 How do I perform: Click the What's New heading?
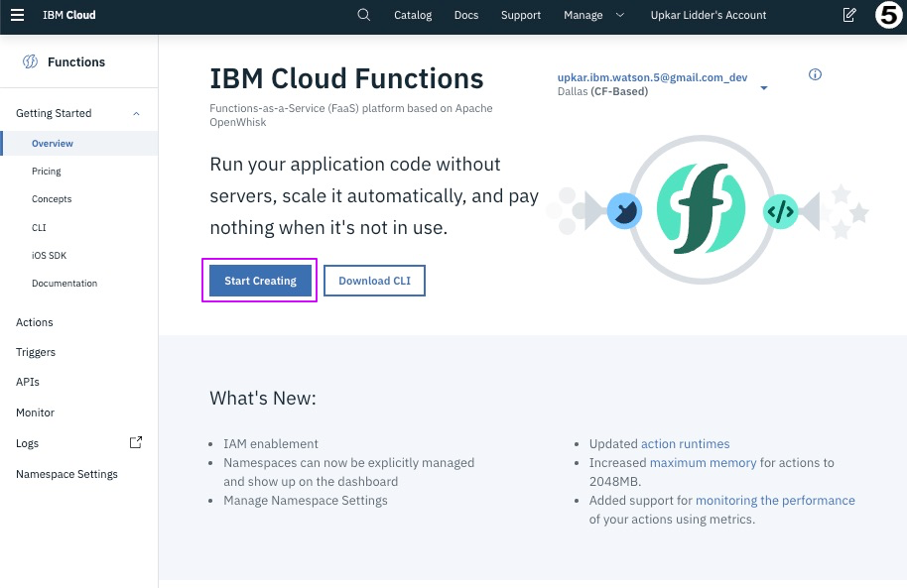point(263,398)
